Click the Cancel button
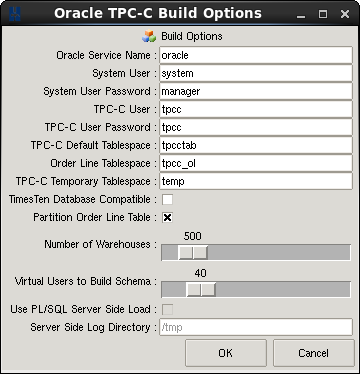The image size is (360, 374). coord(313,353)
